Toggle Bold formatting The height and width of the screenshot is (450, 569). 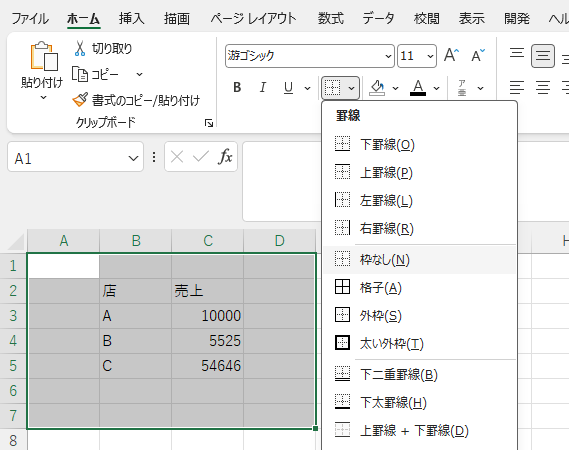(x=237, y=87)
